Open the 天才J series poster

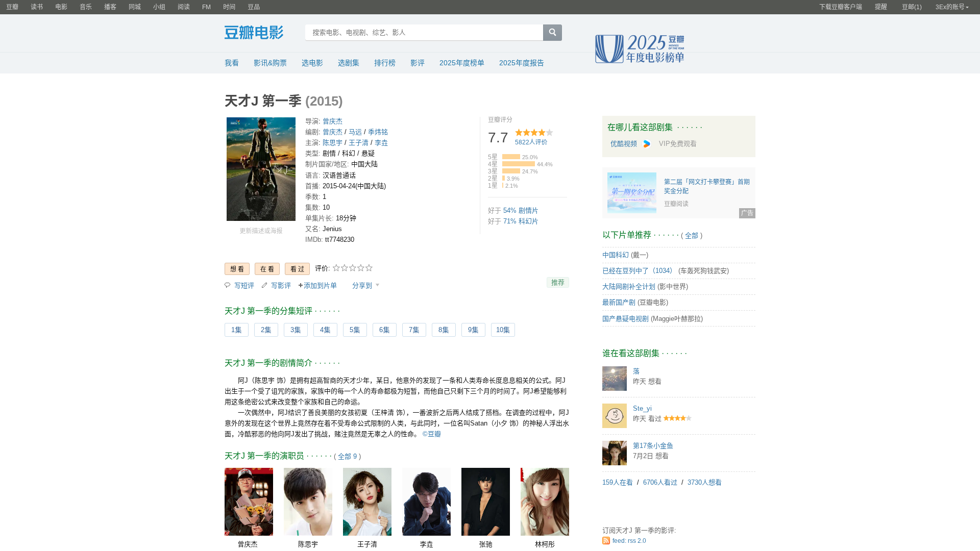click(x=261, y=169)
